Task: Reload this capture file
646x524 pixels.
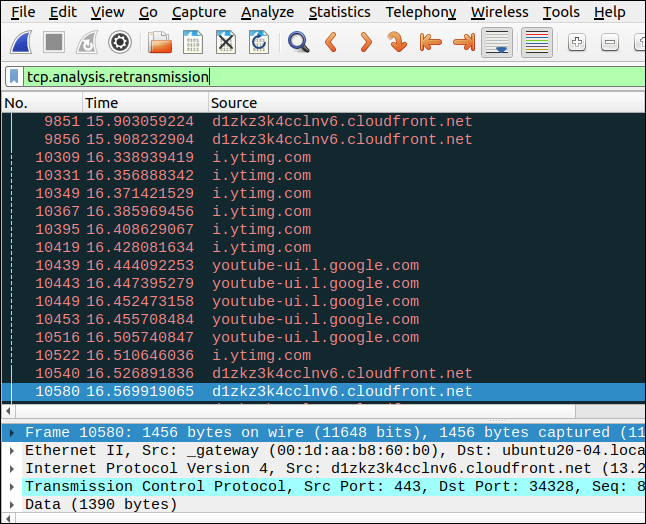Action: click(258, 43)
